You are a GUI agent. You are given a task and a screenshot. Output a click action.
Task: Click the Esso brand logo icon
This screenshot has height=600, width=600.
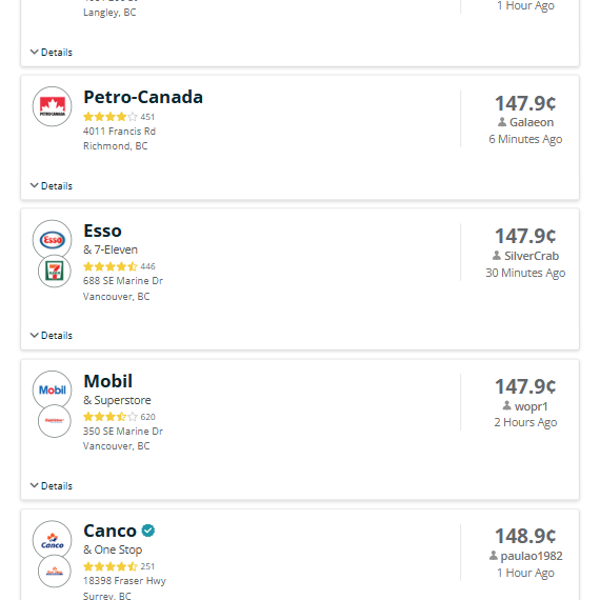pos(52,240)
